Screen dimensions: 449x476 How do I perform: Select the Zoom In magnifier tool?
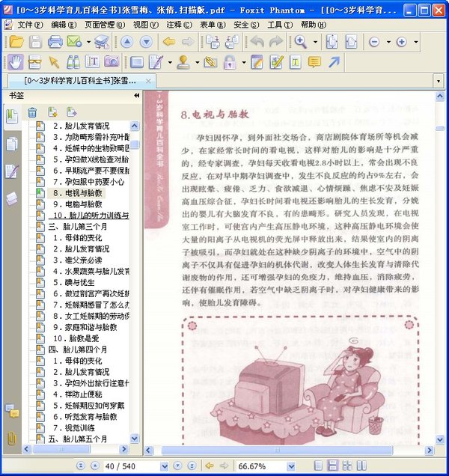300,42
